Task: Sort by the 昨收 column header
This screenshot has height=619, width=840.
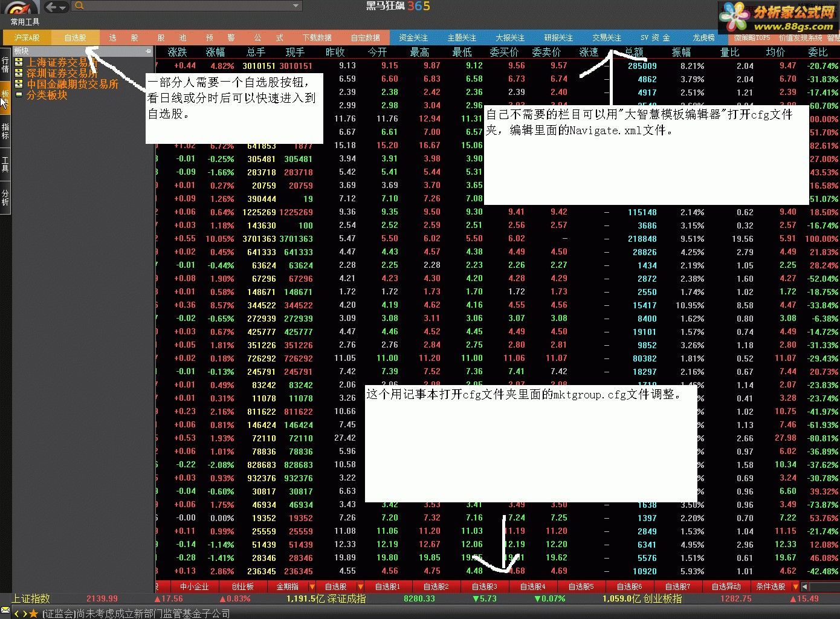Action: point(335,52)
